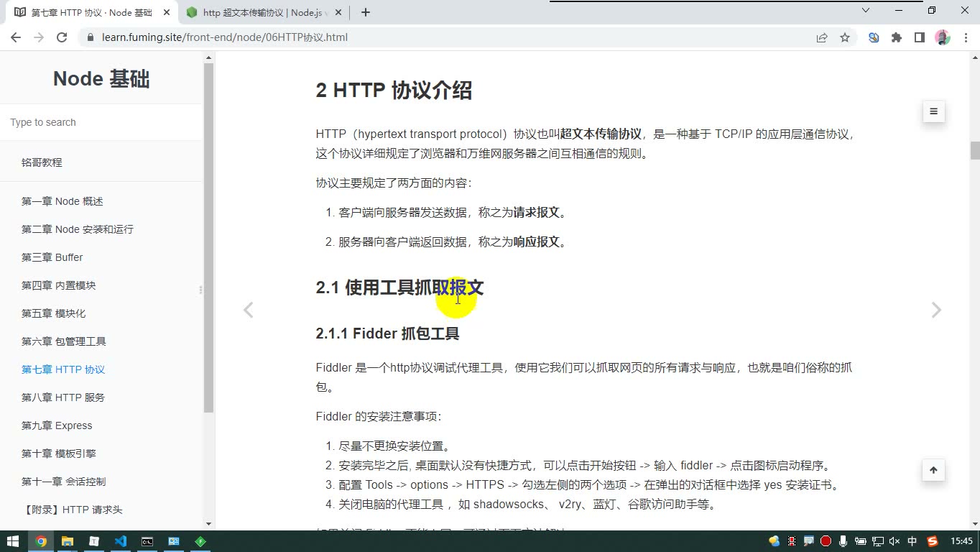Click the main page scrollbar thumb
Viewport: 980px width, 552px height.
tap(975, 151)
